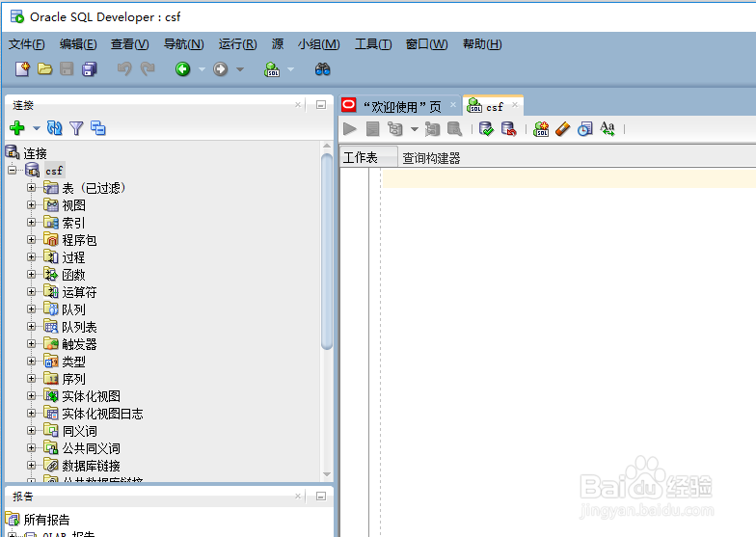The image size is (756, 537).
Task: Click the Redo arrow icon
Action: pyautogui.click(x=148, y=69)
